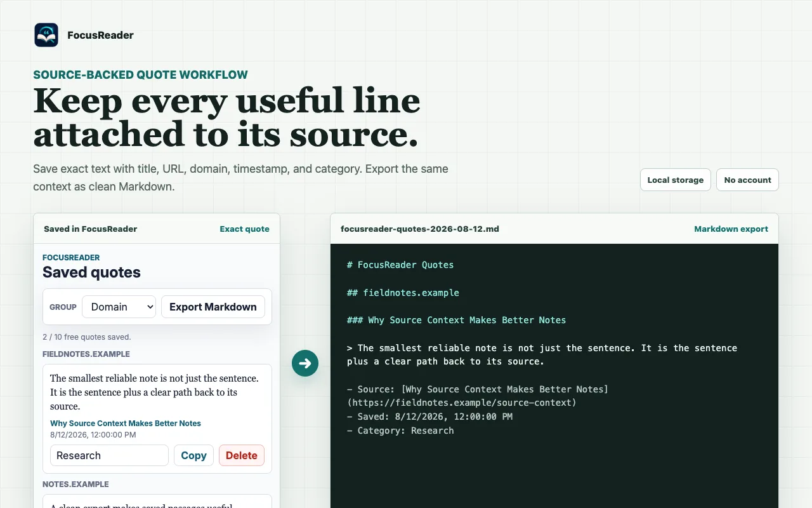This screenshot has width=812, height=508.
Task: Click the 8/12/2026, 12:00:00 PM timestamp in quote card
Action: pos(93,435)
